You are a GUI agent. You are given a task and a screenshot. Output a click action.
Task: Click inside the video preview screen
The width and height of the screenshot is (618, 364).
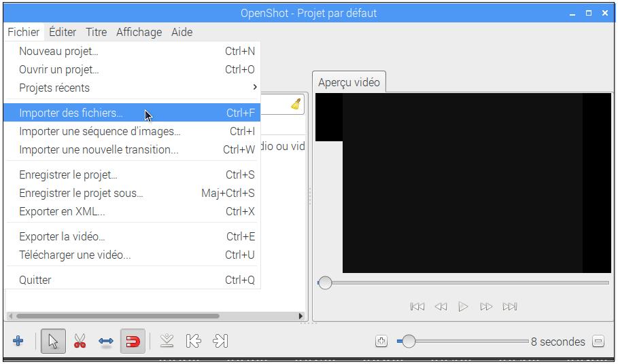[x=463, y=183]
